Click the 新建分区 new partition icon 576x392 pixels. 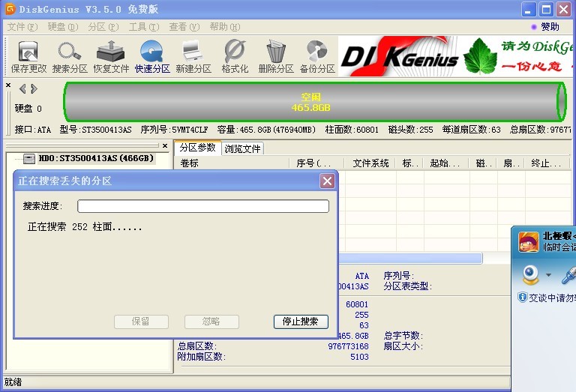(x=193, y=55)
